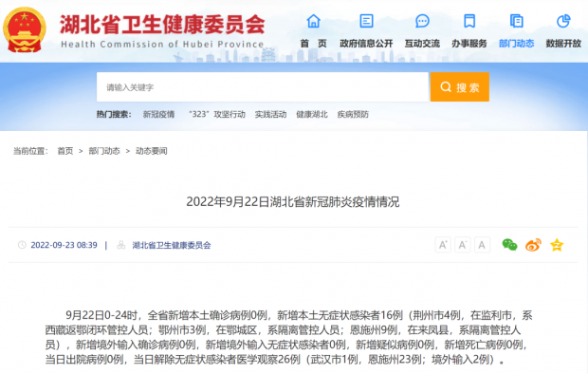Click hot search link "323"攻坚行动

point(217,114)
